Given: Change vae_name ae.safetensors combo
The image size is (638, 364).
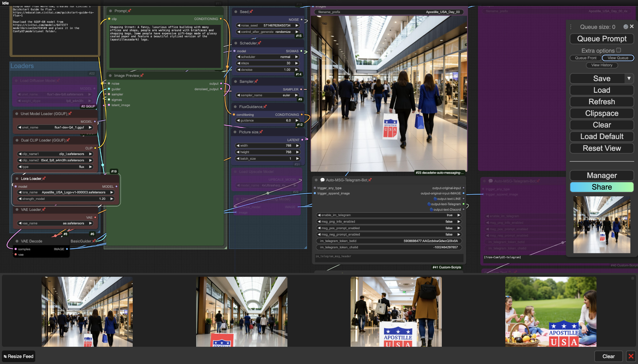Looking at the screenshot, I should [55, 223].
